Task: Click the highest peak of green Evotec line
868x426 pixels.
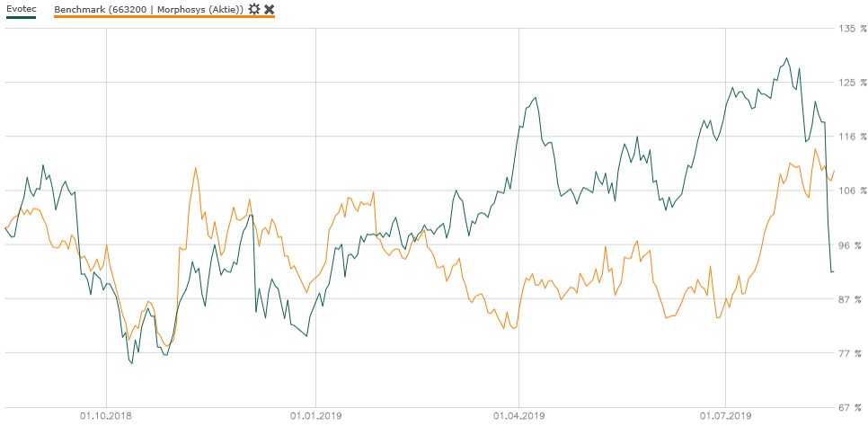Action: 786,59
